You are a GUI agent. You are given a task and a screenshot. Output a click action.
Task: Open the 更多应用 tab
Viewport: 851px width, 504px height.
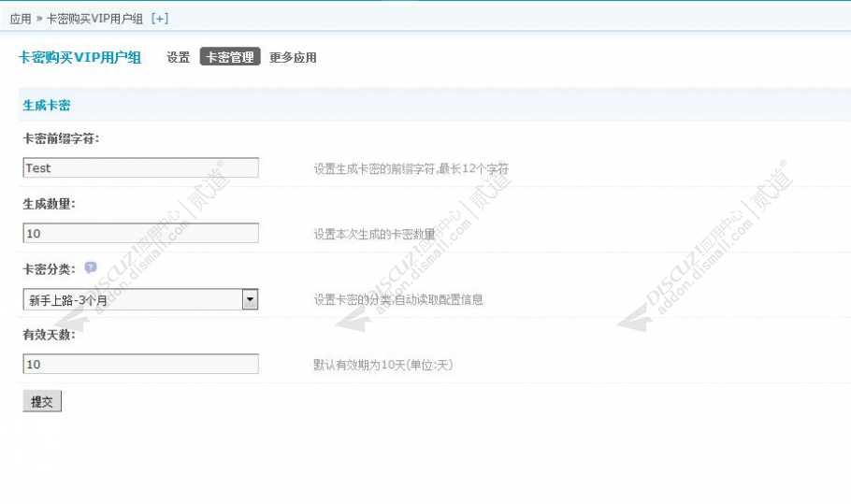293,57
